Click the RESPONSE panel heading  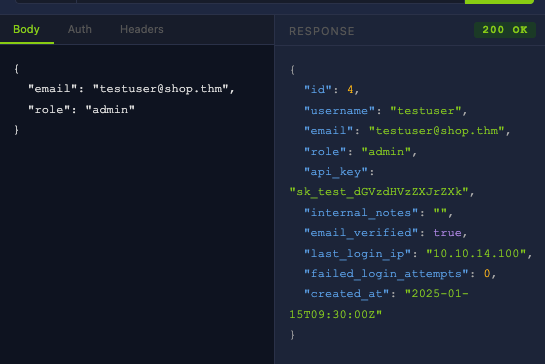(322, 31)
